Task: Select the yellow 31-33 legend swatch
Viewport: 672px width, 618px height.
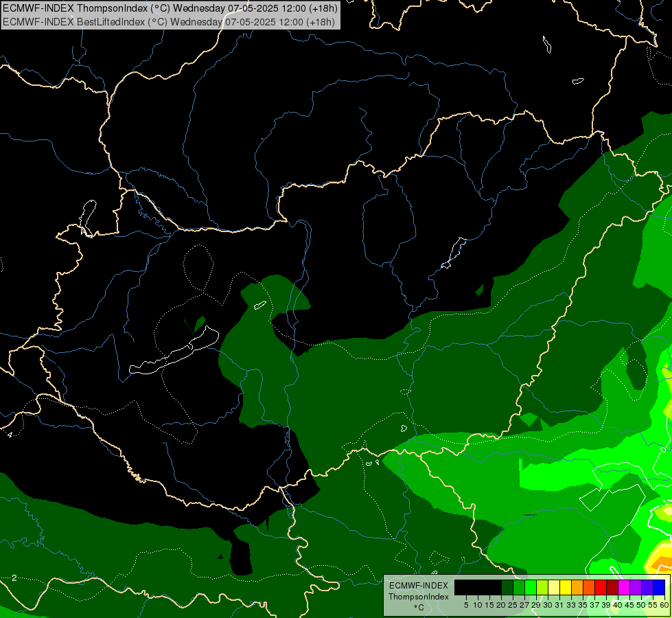Action: click(x=566, y=588)
